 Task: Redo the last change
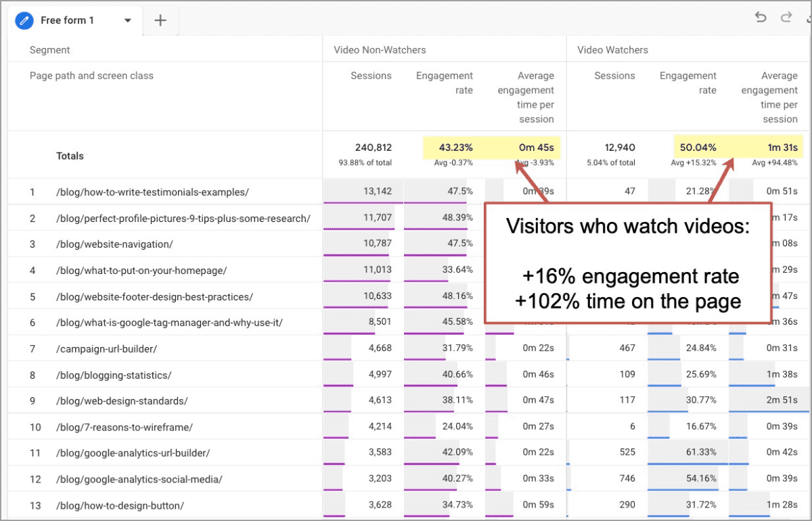pos(787,17)
